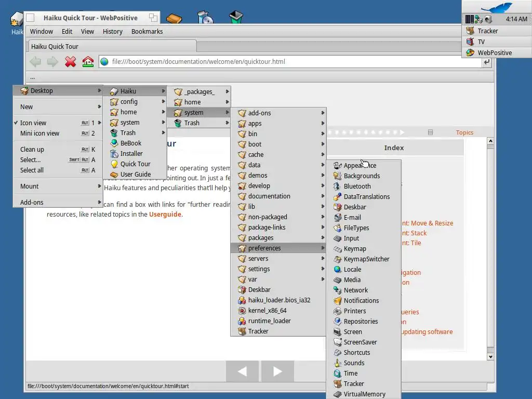Select Mini icon view option
Viewport: 532px width, 399px height.
coord(58,134)
